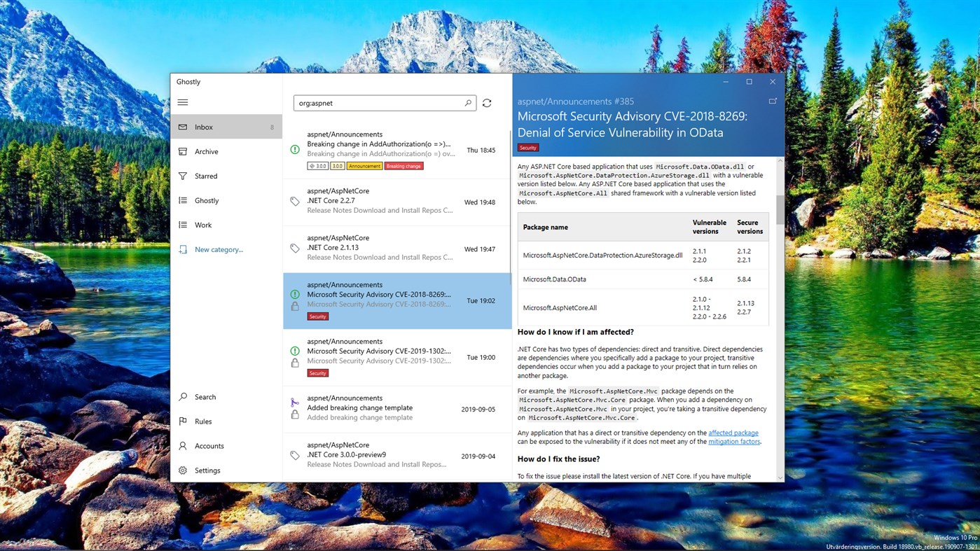Viewport: 980px width, 551px height.
Task: Open Breaking change in AddAuthorization notification
Action: click(397, 151)
